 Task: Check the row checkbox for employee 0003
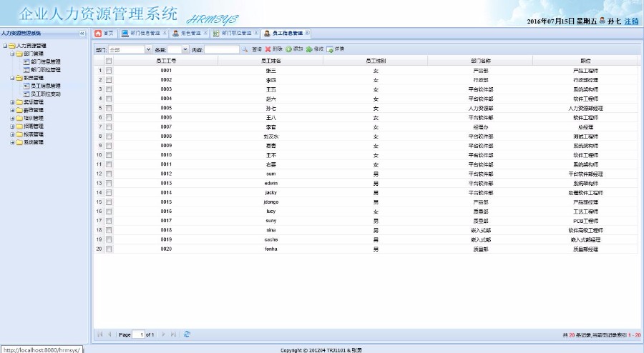coord(109,89)
